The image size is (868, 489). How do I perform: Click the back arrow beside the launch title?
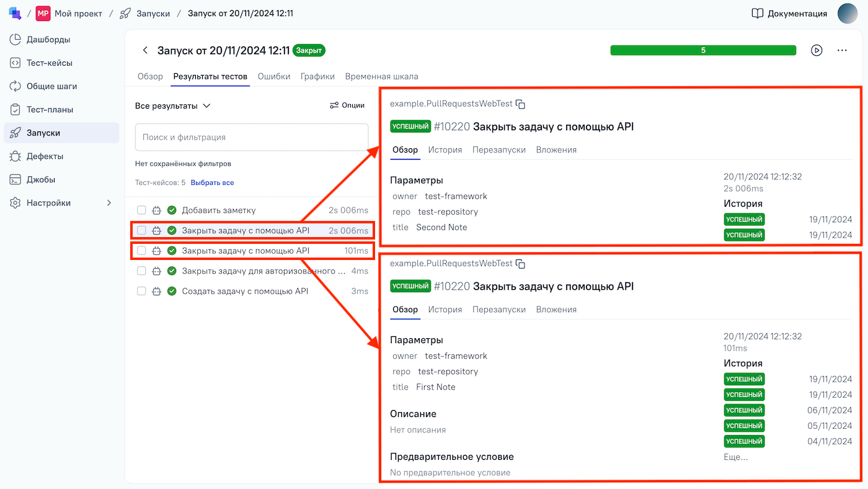[x=145, y=50]
